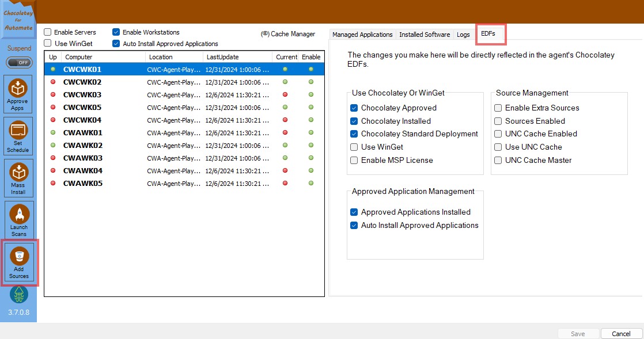644x339 pixels.
Task: Select computer CWCWK04 in the list
Action: click(184, 120)
